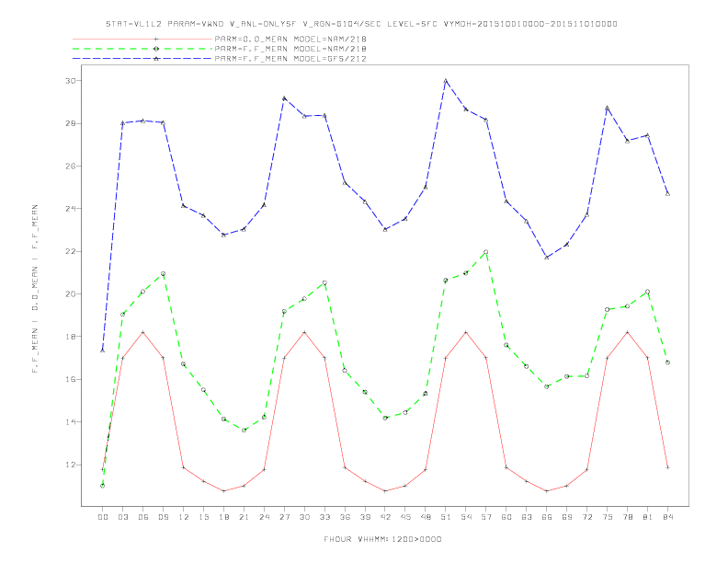The image size is (728, 563).
Task: Click x-axis tick label 48
Action: pyautogui.click(x=426, y=517)
